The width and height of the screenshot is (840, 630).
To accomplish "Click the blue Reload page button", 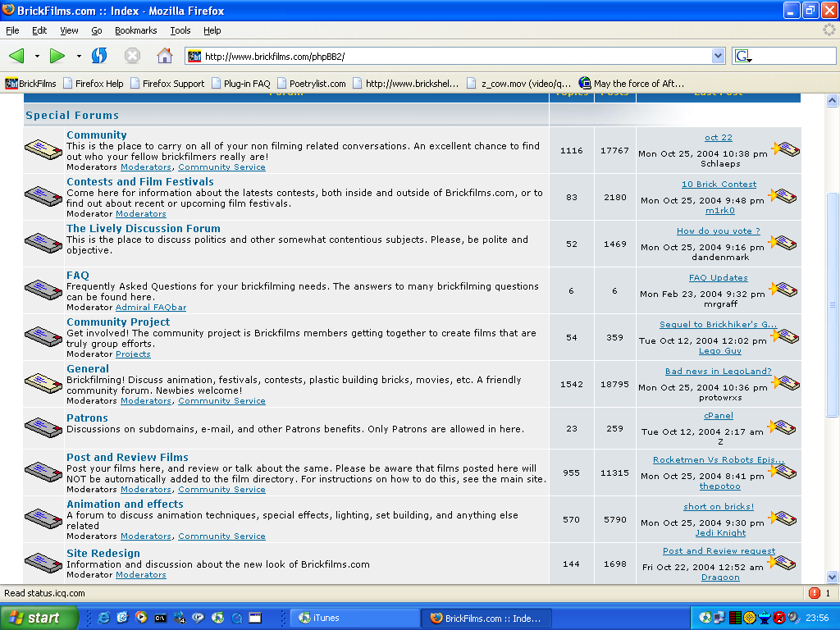I will pyautogui.click(x=99, y=56).
